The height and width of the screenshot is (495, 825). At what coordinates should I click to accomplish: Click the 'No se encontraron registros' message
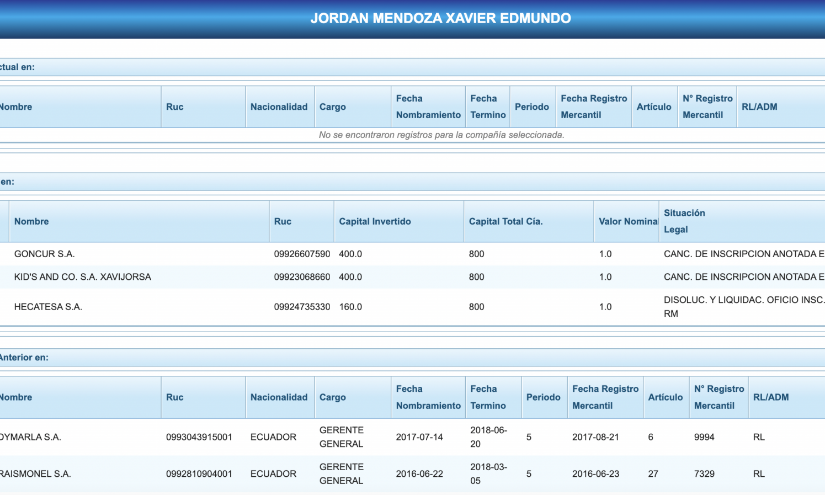[441, 135]
